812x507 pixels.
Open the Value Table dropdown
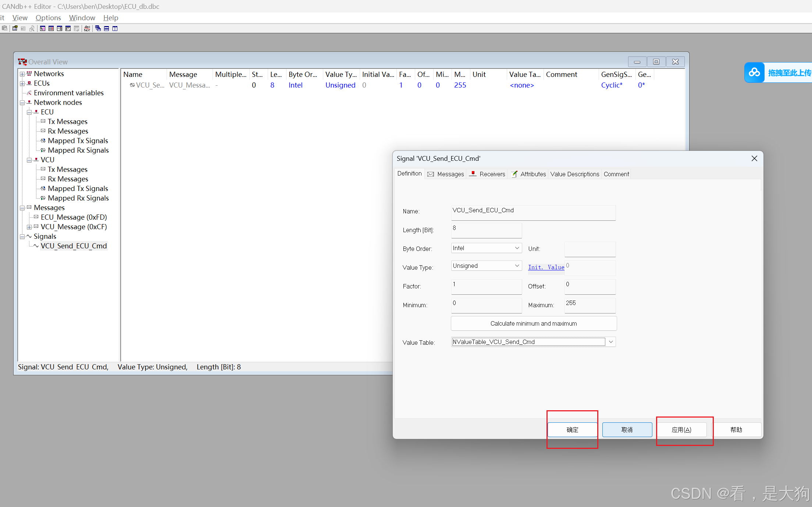tap(611, 342)
